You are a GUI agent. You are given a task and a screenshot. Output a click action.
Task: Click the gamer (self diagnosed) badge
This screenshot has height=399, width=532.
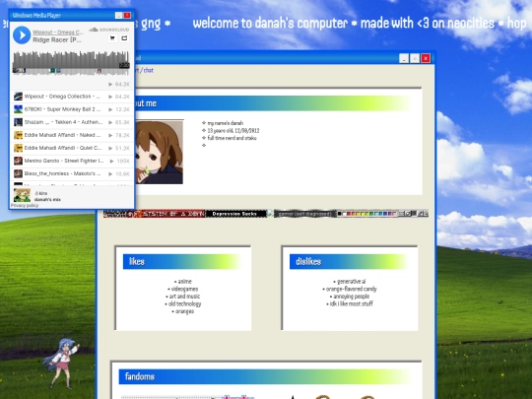pos(304,214)
